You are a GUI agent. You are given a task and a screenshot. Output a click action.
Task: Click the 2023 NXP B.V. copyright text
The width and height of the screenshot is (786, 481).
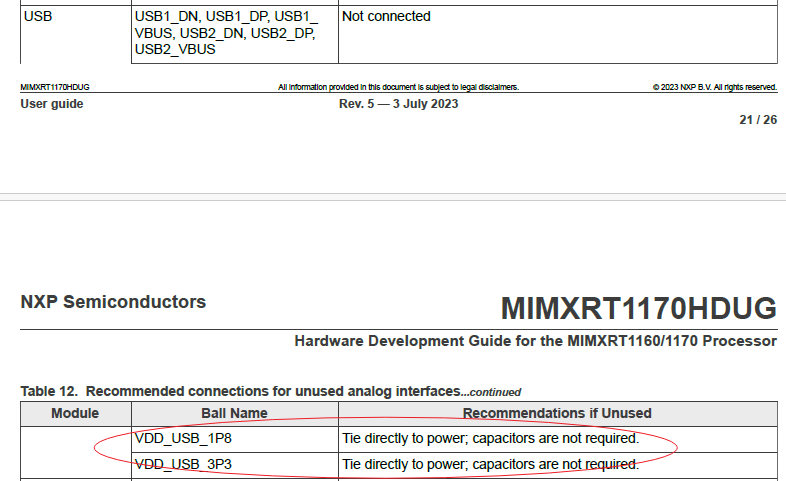click(715, 87)
